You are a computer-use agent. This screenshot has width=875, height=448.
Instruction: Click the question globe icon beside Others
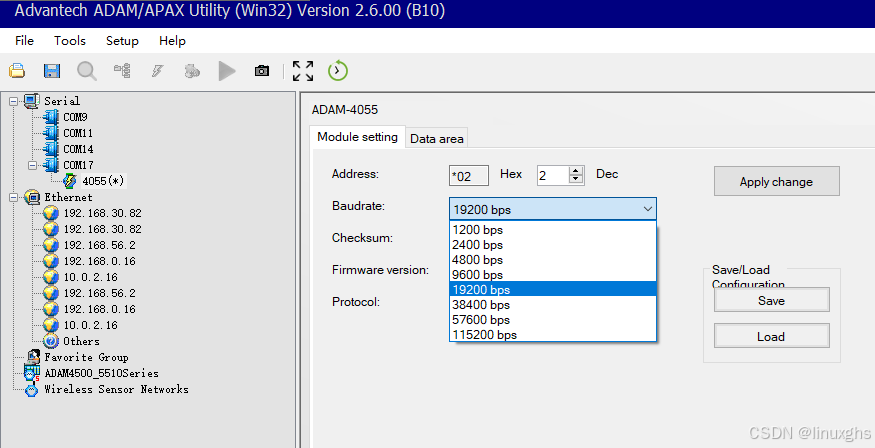pyautogui.click(x=51, y=341)
